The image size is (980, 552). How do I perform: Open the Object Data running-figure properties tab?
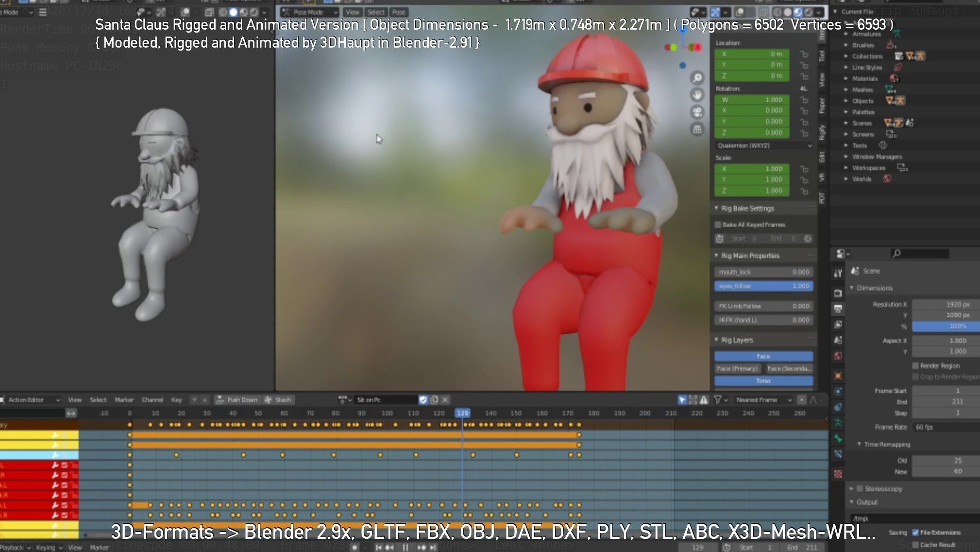click(x=838, y=423)
